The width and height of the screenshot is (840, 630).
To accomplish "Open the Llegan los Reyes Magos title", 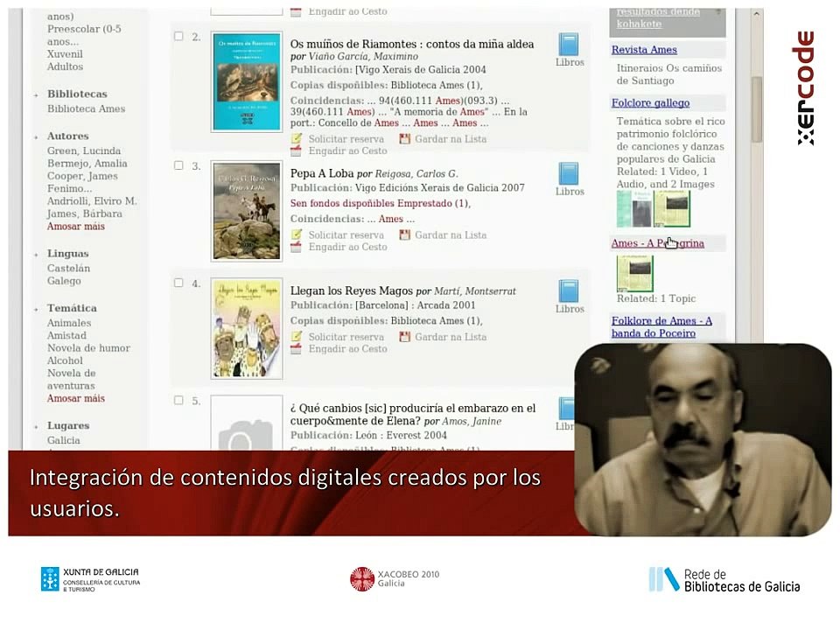I will click(x=352, y=290).
